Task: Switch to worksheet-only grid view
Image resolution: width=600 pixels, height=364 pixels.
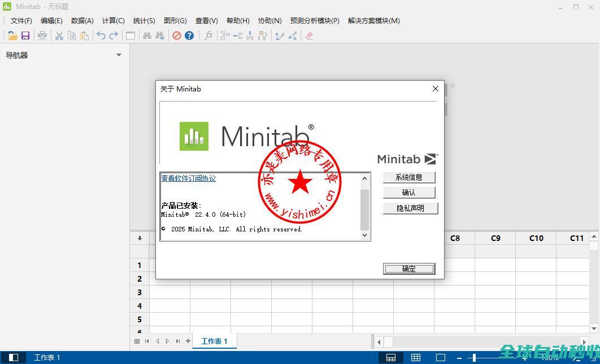Action: [x=416, y=357]
